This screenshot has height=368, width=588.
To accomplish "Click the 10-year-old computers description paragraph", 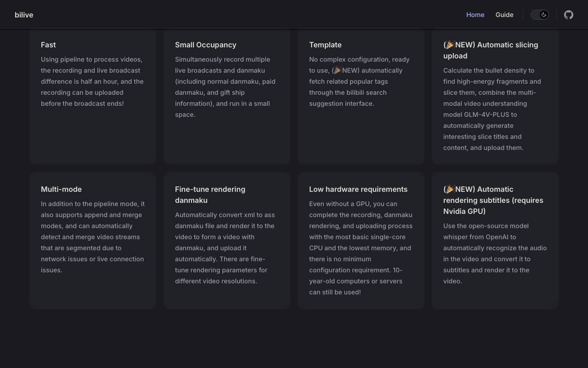I will (361, 248).
